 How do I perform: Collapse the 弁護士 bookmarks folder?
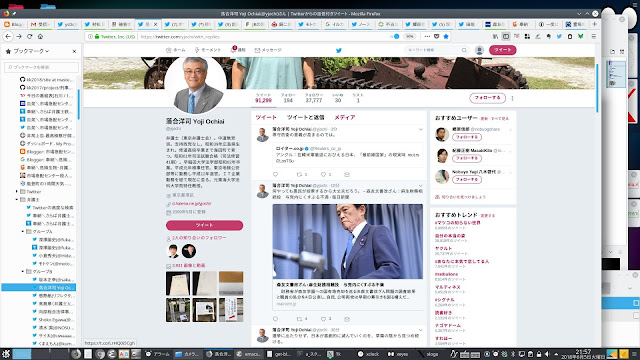[17, 200]
